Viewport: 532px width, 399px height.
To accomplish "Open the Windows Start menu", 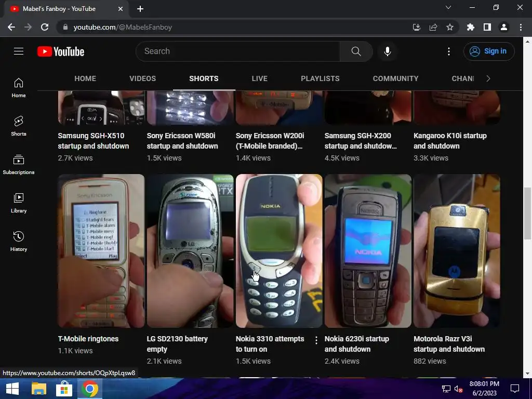I will pyautogui.click(x=12, y=389).
